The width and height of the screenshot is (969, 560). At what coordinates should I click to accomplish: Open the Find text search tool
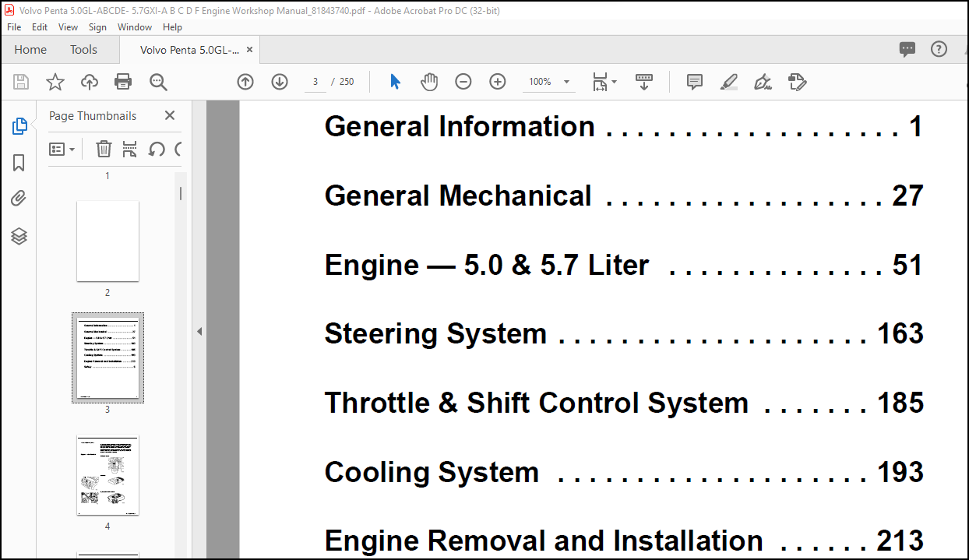point(158,82)
